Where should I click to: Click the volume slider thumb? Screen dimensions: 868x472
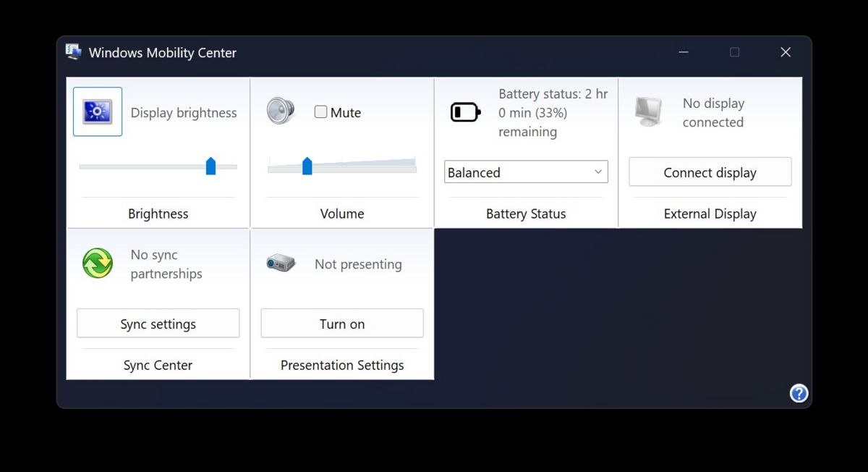point(307,167)
